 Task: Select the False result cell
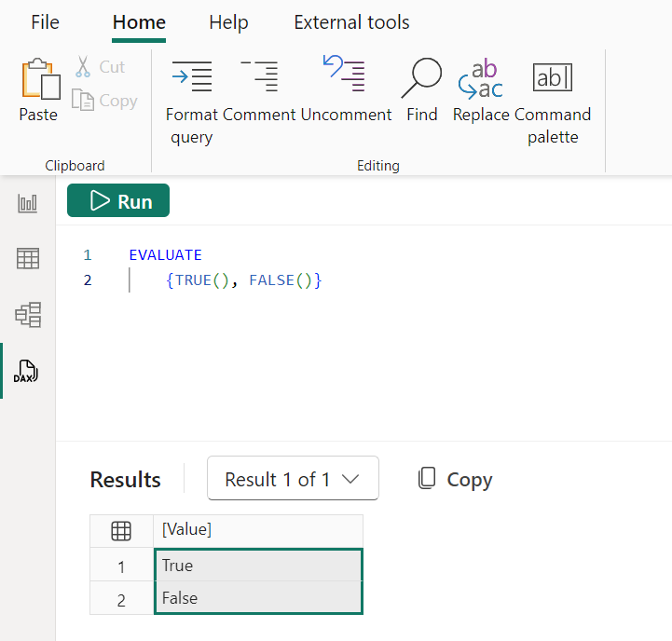point(258,598)
